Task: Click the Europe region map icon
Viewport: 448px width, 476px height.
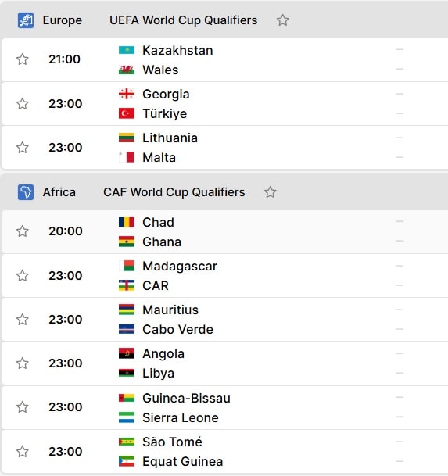Action: [26, 20]
